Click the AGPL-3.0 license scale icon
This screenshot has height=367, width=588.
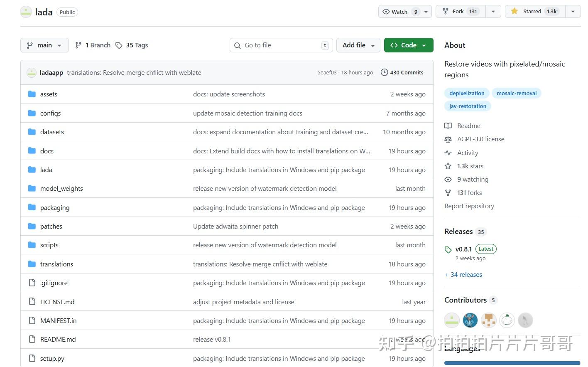coord(448,139)
